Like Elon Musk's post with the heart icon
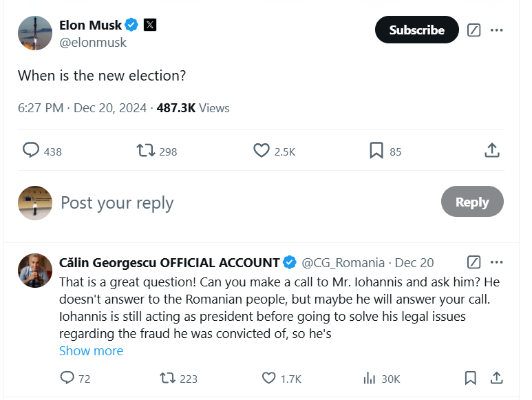Screen dimensions: 532x400 point(262,151)
